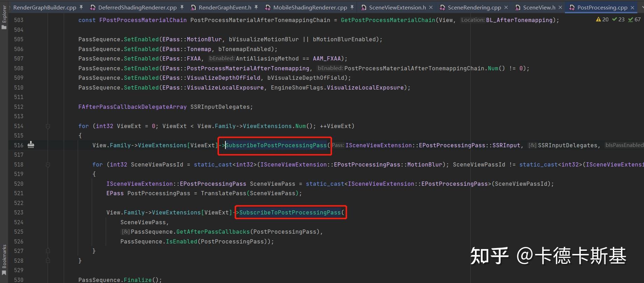This screenshot has height=283, width=644.
Task: Unpin the RenderGraphBuilder.cpp tab pin icon
Action: tap(81, 7)
